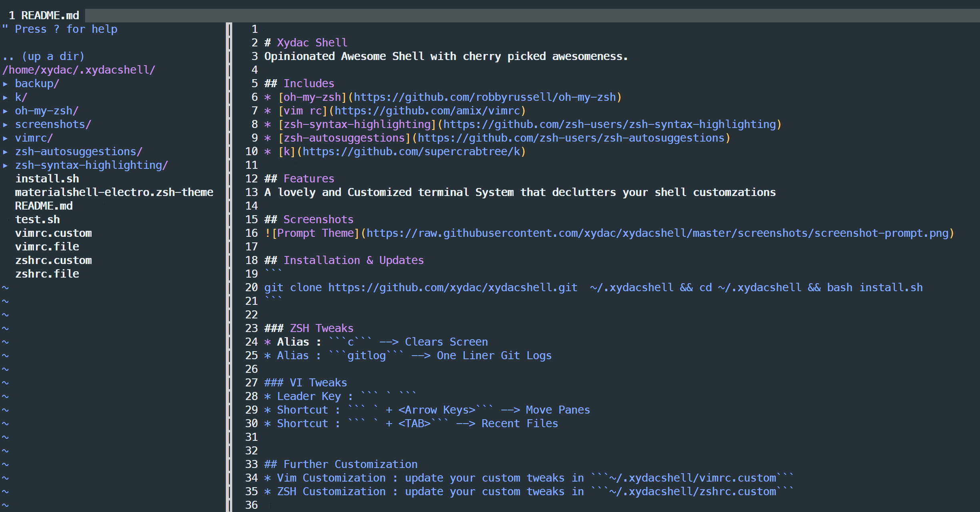Click the supercrabtree/k GitHub link
The image size is (980, 512).
tap(411, 152)
